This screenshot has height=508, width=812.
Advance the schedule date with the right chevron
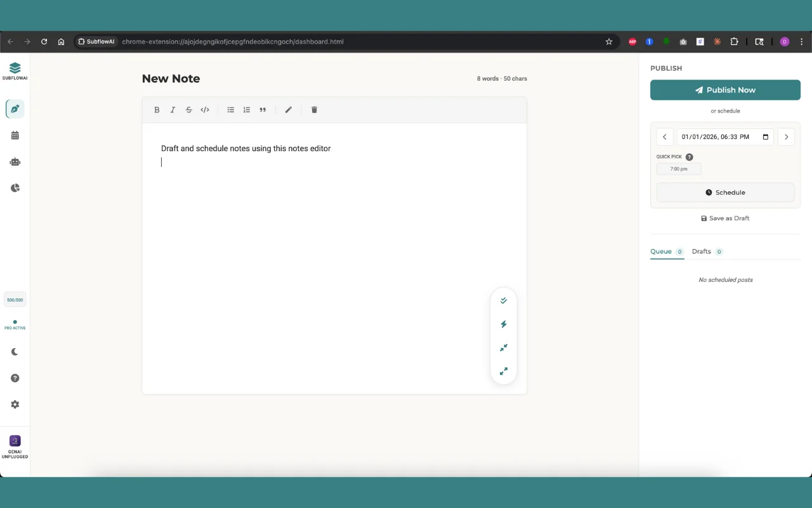click(x=785, y=137)
